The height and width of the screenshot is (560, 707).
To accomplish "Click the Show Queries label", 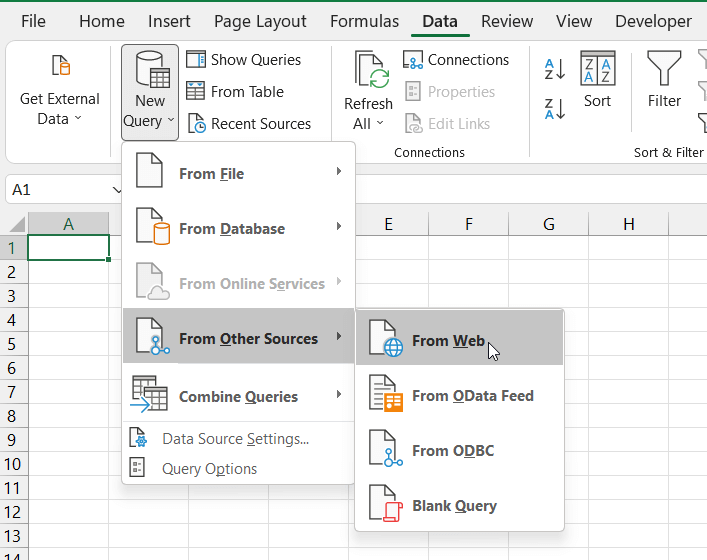I will pos(256,60).
